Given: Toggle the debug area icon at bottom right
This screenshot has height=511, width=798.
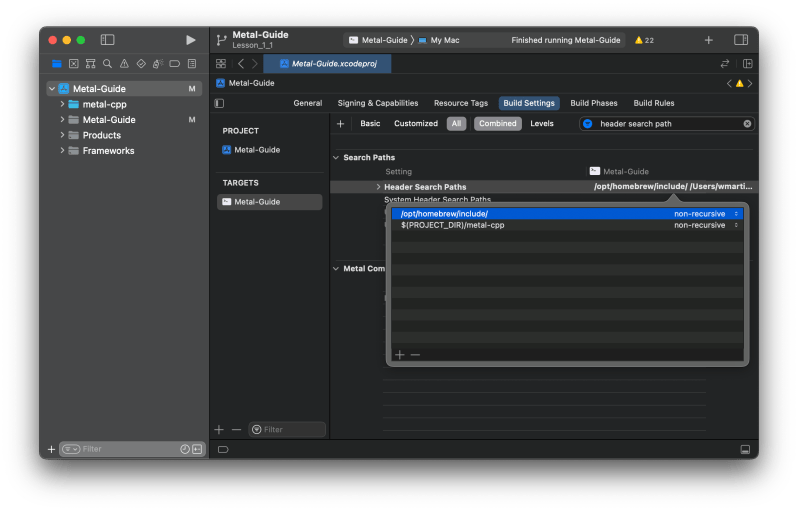Looking at the screenshot, I should click(x=745, y=449).
